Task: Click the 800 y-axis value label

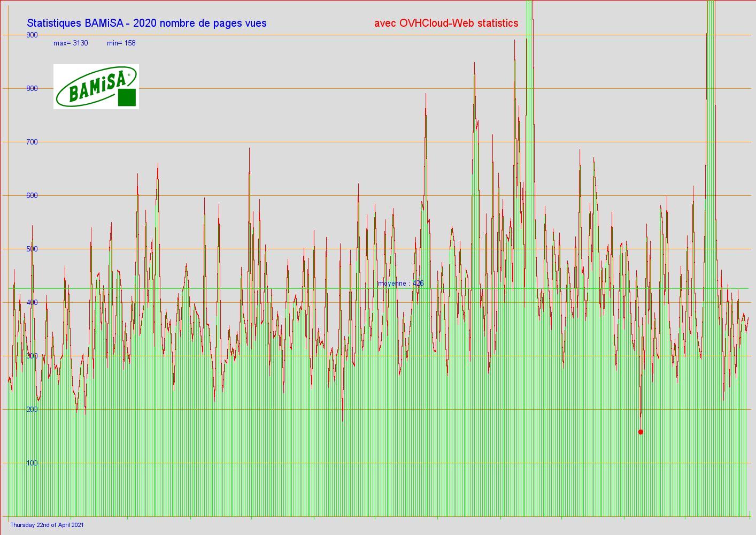Action: (x=32, y=88)
